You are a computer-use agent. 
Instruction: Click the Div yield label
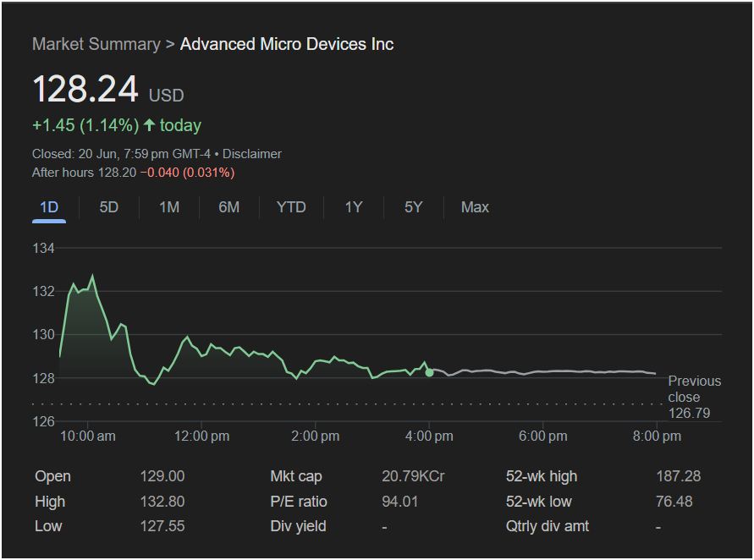[298, 526]
